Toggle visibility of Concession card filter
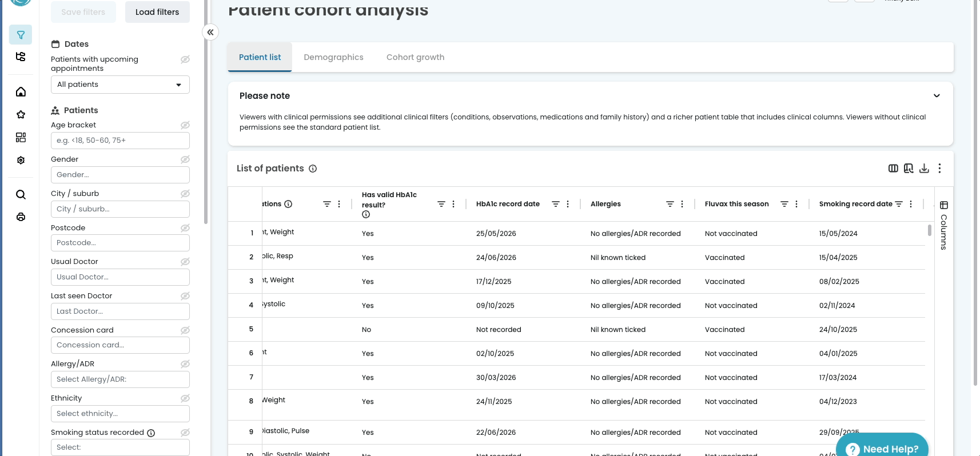The image size is (980, 456). click(x=185, y=330)
